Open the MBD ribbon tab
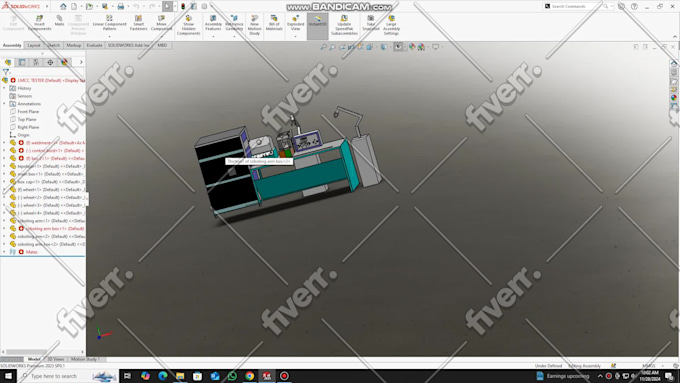This screenshot has width=680, height=383. click(x=162, y=45)
